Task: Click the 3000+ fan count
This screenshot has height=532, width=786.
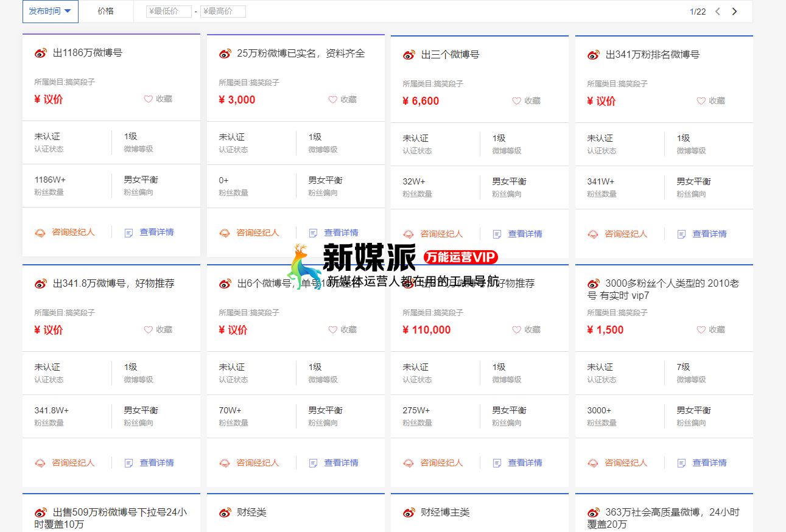Action: (x=599, y=411)
